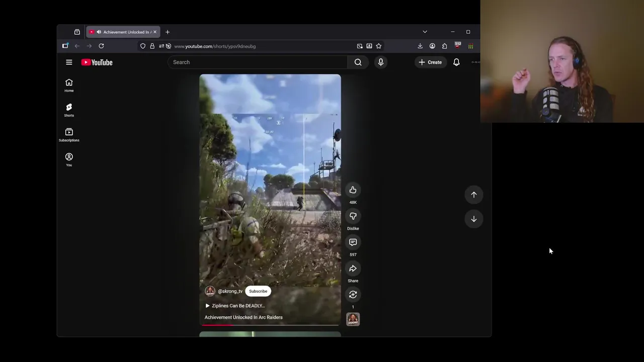Open the extensions puzzle icon
This screenshot has width=644, height=362.
[x=444, y=46]
